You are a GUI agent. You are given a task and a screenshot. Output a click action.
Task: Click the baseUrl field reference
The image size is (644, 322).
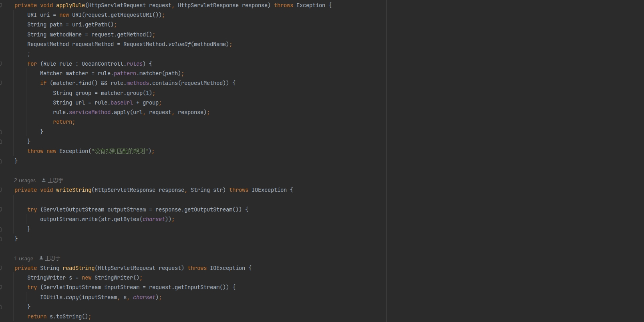[x=122, y=103]
